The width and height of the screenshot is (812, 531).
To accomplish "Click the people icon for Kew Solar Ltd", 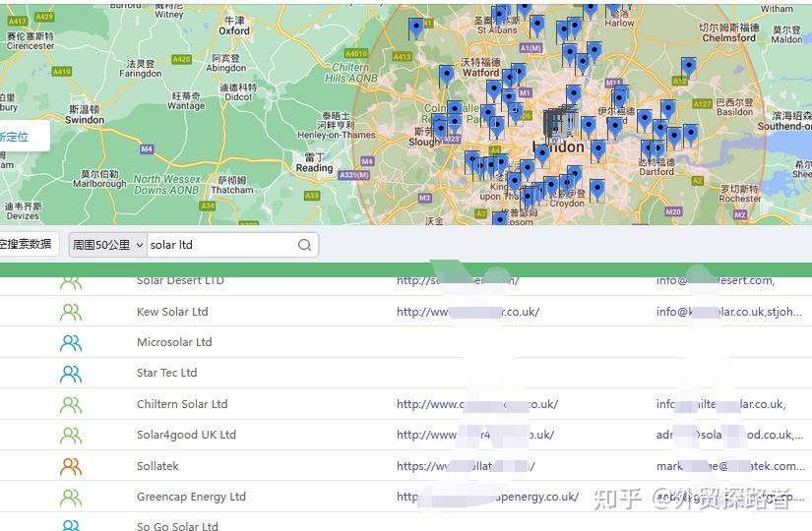I will pyautogui.click(x=71, y=312).
